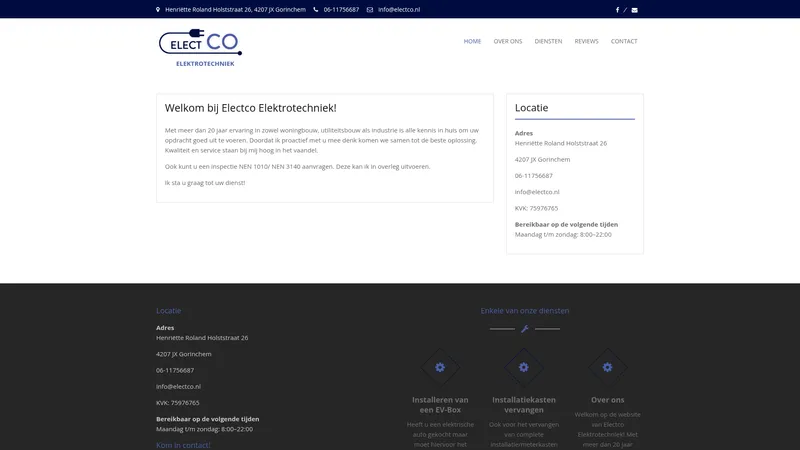Viewport: 800px width, 450px height.
Task: Click gear icon above Installatiekasten vervangen
Action: point(523,367)
